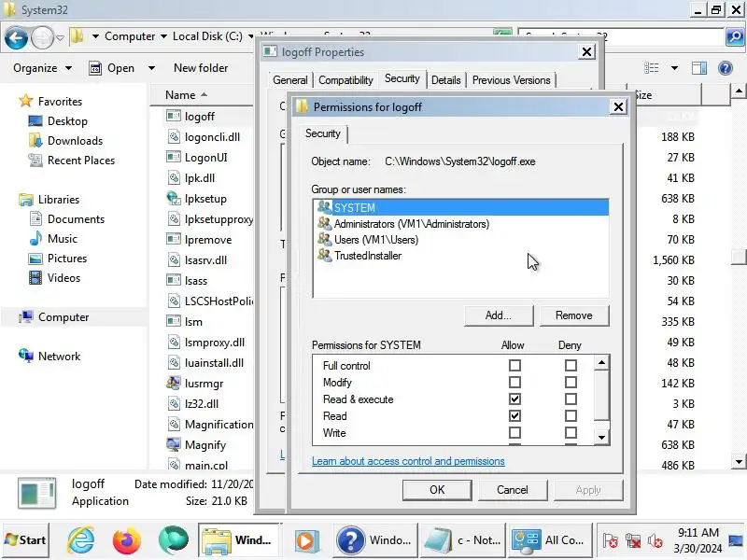This screenshot has height=560, width=747.
Task: Sort files by the Name column header
Action: click(202, 95)
